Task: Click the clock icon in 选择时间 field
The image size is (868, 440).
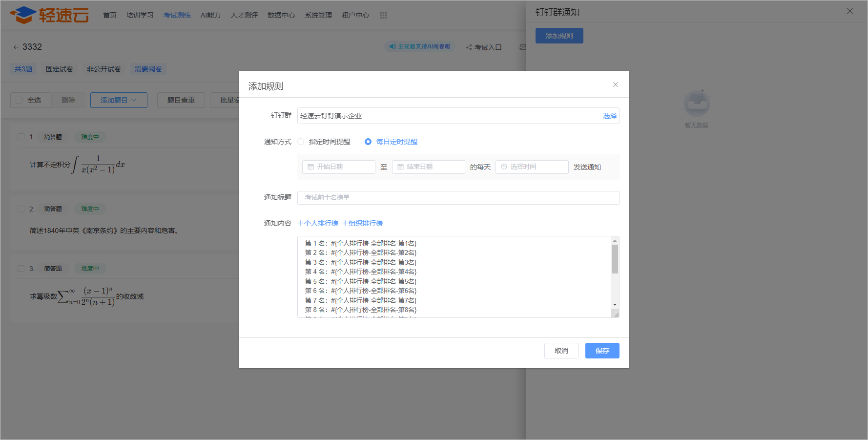Action: 504,167
